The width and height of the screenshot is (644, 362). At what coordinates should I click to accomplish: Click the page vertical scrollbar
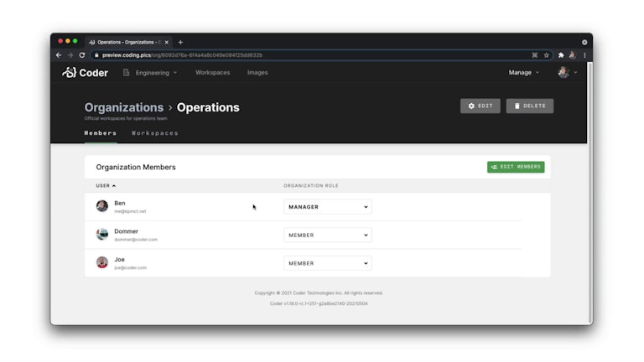click(x=589, y=193)
